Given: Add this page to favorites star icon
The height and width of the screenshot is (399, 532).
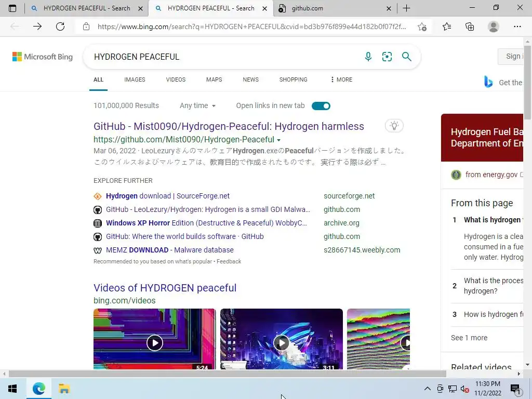Looking at the screenshot, I should click(422, 27).
